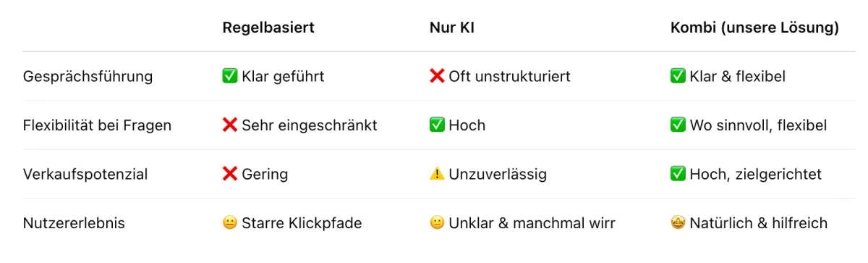Screen dimensions: 868x263
Task: Click the warning triangle beside Unzuverlässig
Action: [x=437, y=174]
